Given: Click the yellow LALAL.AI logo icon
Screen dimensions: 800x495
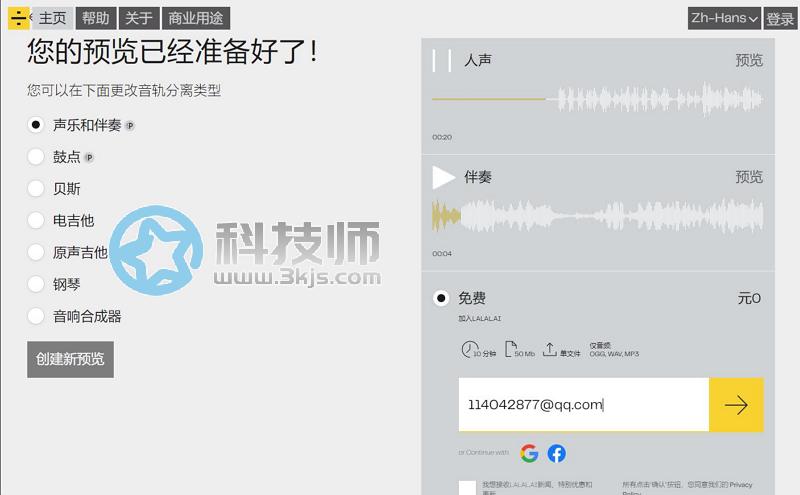Looking at the screenshot, I should 19,18.
